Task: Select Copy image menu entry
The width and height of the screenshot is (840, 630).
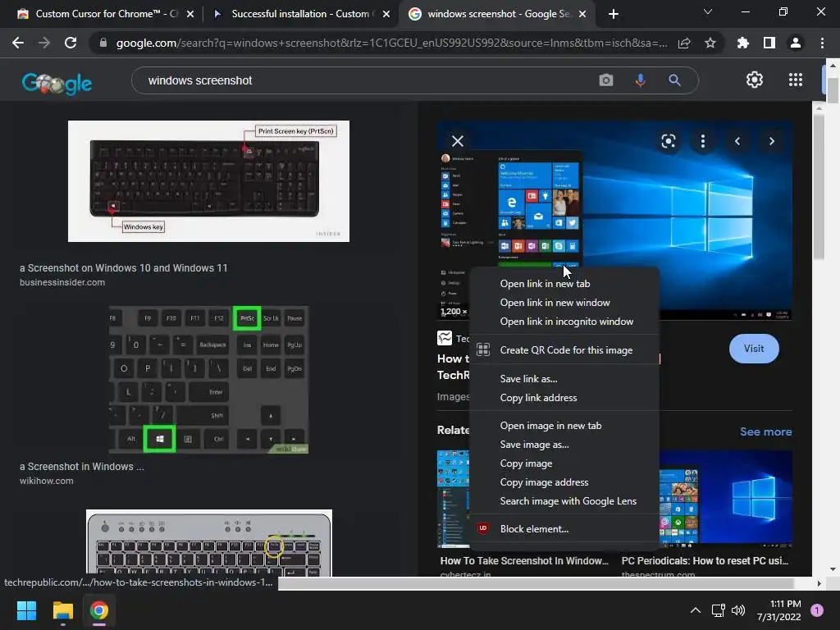Action: click(564, 463)
